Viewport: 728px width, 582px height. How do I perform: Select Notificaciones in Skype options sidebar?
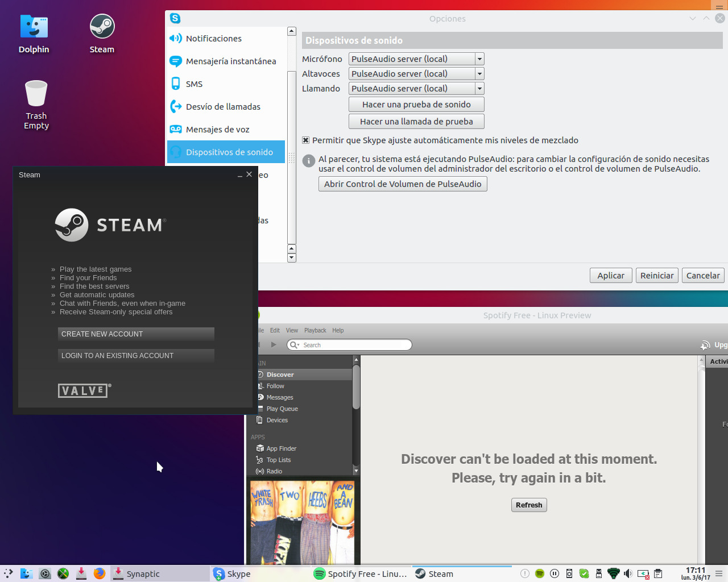(x=226, y=39)
